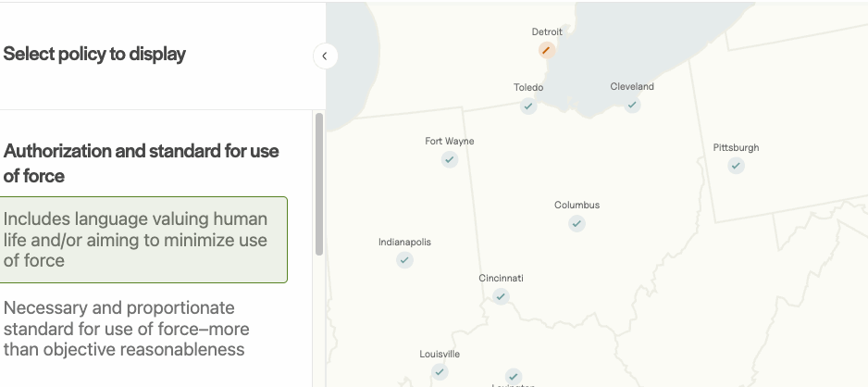The image size is (868, 387).
Task: Collapse the policy sidebar panel
Action: coord(325,56)
